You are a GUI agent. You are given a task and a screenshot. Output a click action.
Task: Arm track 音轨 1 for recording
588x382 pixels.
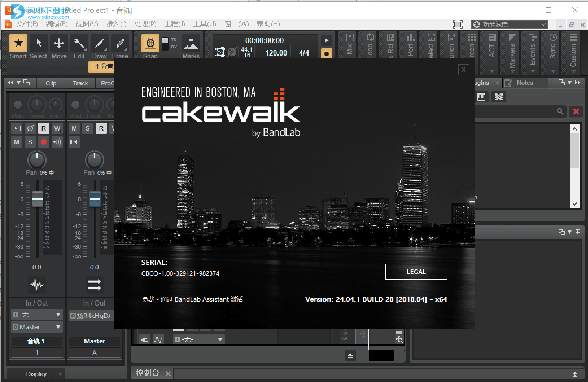[44, 142]
